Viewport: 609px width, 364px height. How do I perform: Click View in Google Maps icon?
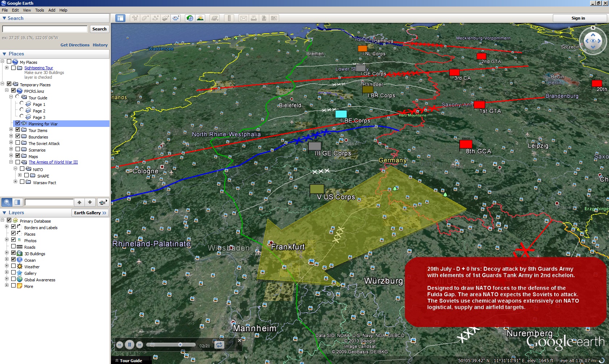274,18
